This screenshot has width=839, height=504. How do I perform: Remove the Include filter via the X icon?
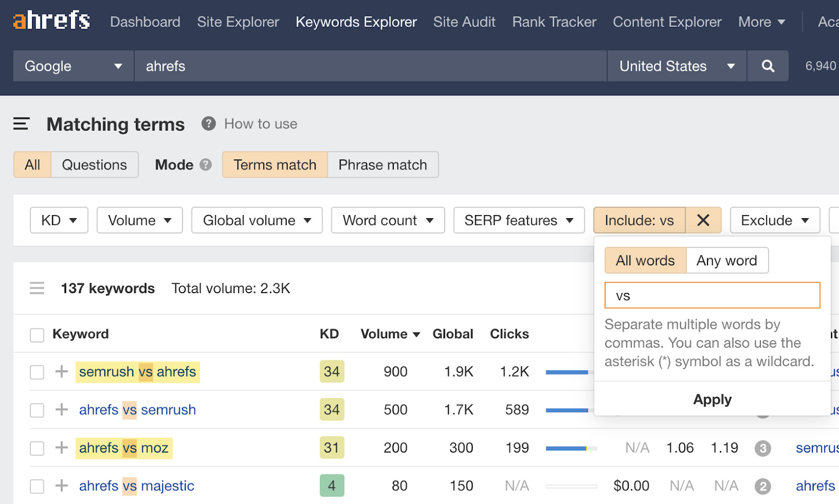click(x=703, y=220)
